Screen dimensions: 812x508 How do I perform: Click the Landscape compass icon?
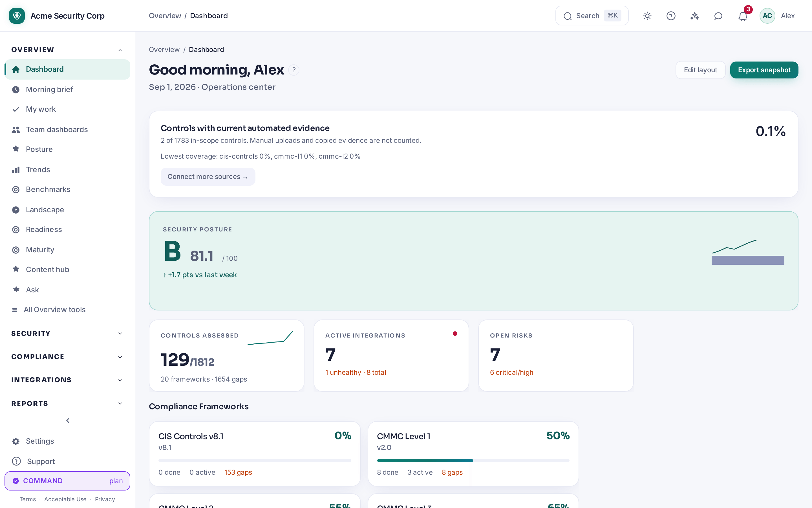point(16,210)
